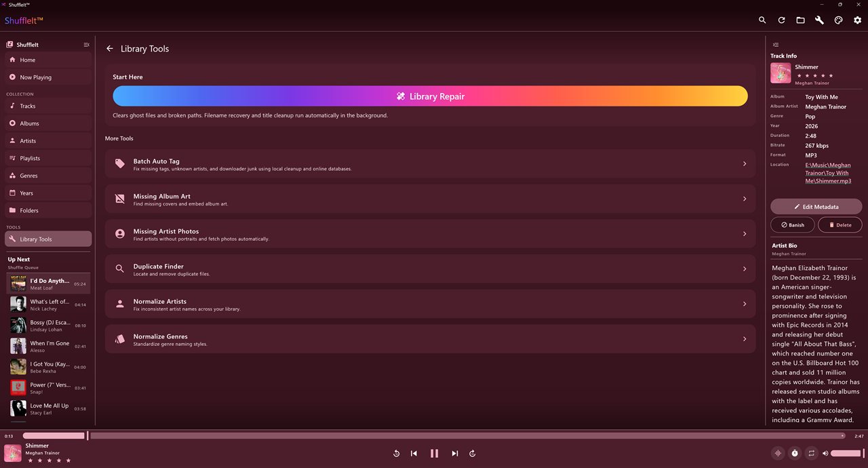Mute audio with the speaker icon
868x468 pixels.
click(x=825, y=453)
